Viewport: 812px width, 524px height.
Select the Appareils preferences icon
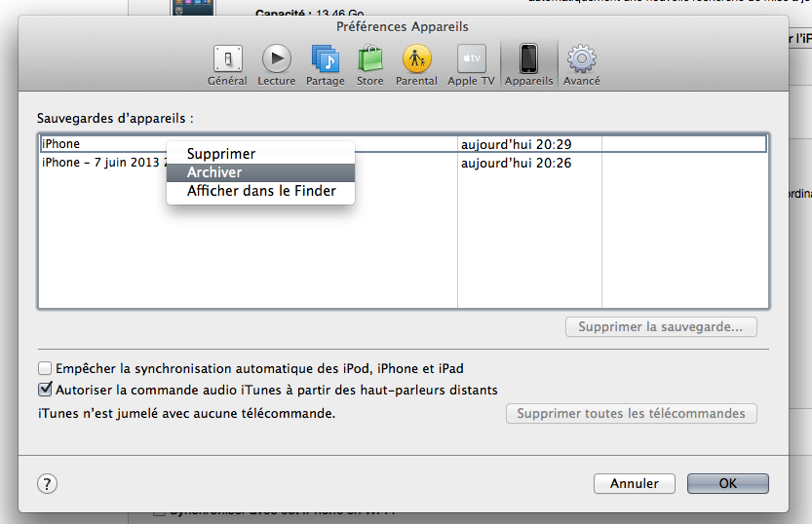coord(528,64)
